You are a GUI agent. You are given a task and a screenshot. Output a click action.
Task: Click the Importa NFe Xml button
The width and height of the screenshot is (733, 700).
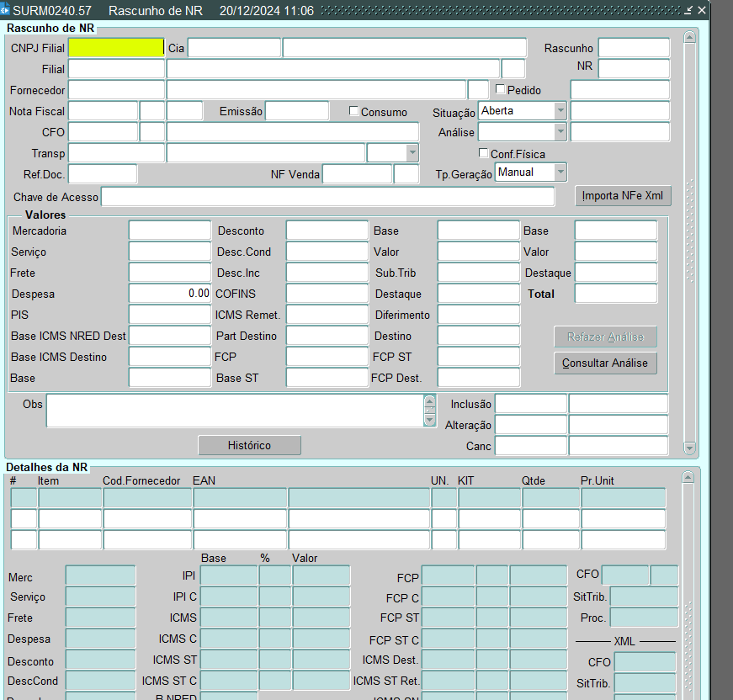pyautogui.click(x=623, y=196)
